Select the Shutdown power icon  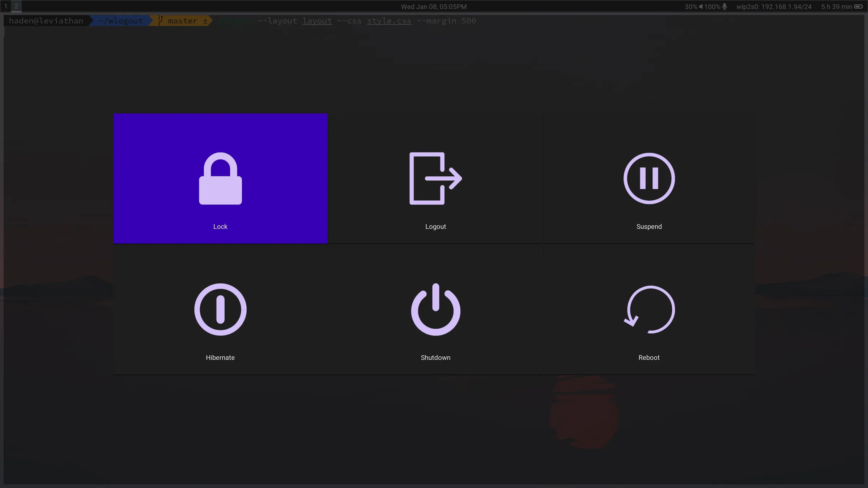435,310
